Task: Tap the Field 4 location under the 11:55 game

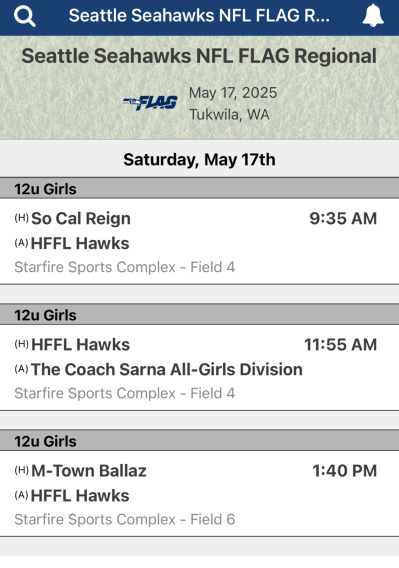Action: coord(125,393)
